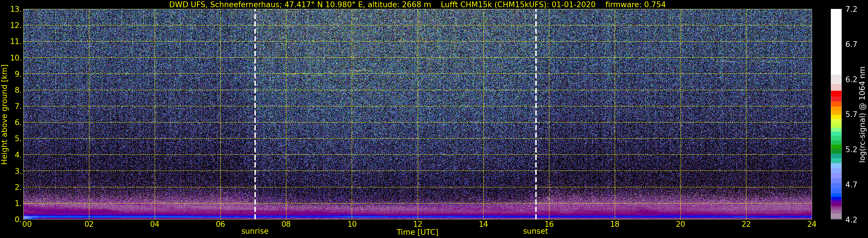The image size is (868, 238).
Task: Click the height axis tick '0.'
Action: tap(18, 220)
